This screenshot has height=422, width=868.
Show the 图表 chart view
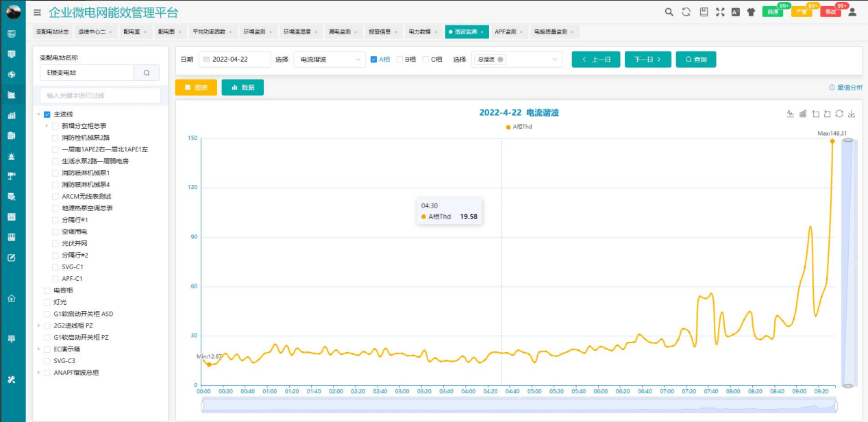pos(196,87)
